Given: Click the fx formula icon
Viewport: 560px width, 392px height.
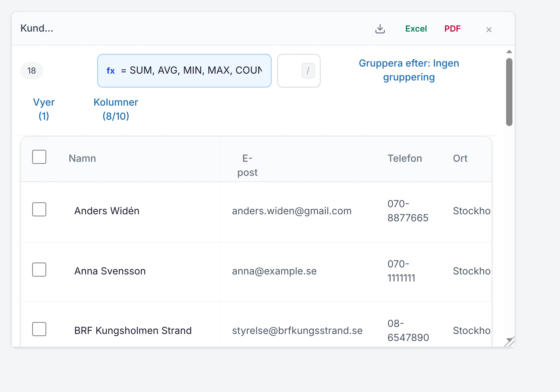Looking at the screenshot, I should [x=111, y=71].
